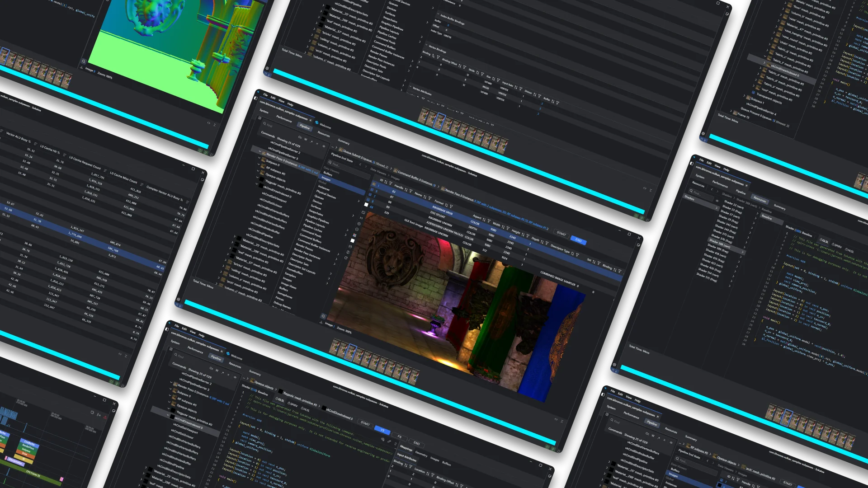The image size is (868, 488).
Task: Click the END button in the lion-image window
Action: click(x=578, y=240)
